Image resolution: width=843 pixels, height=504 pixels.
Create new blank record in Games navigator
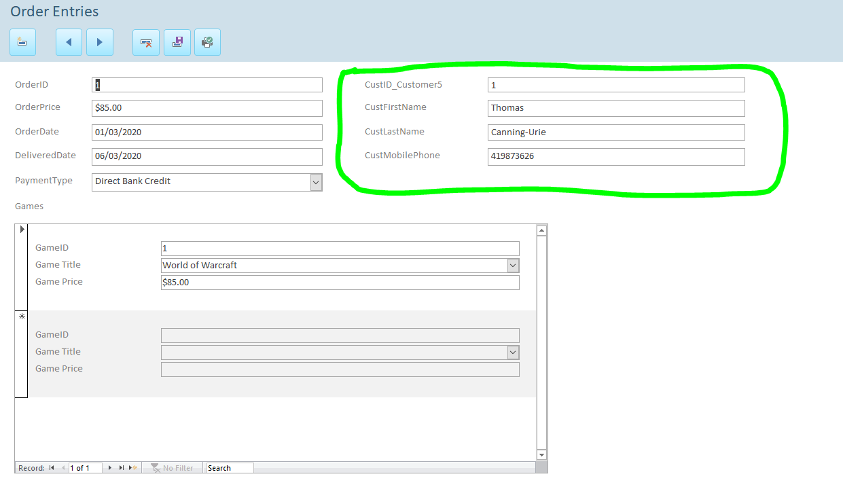133,468
